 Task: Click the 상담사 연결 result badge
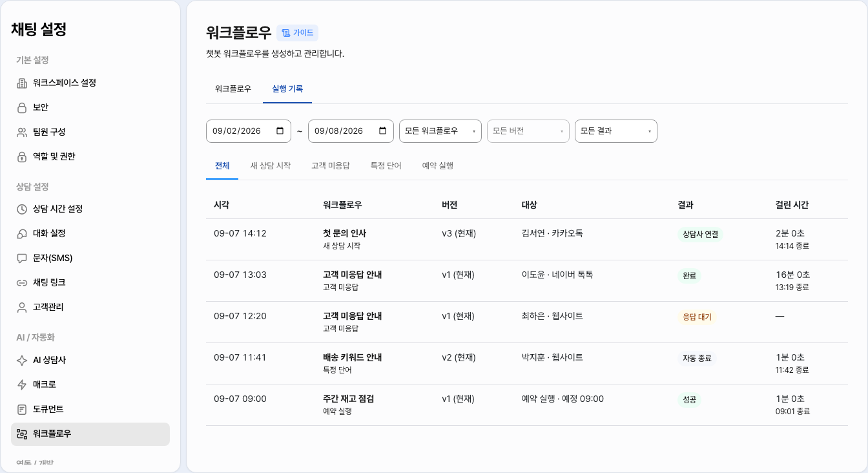701,234
